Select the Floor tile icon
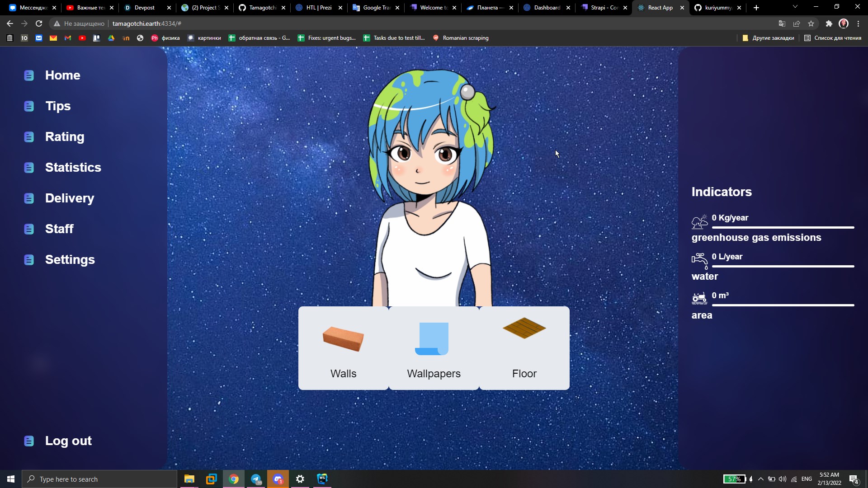Screen dimensions: 868x488 (x=524, y=329)
